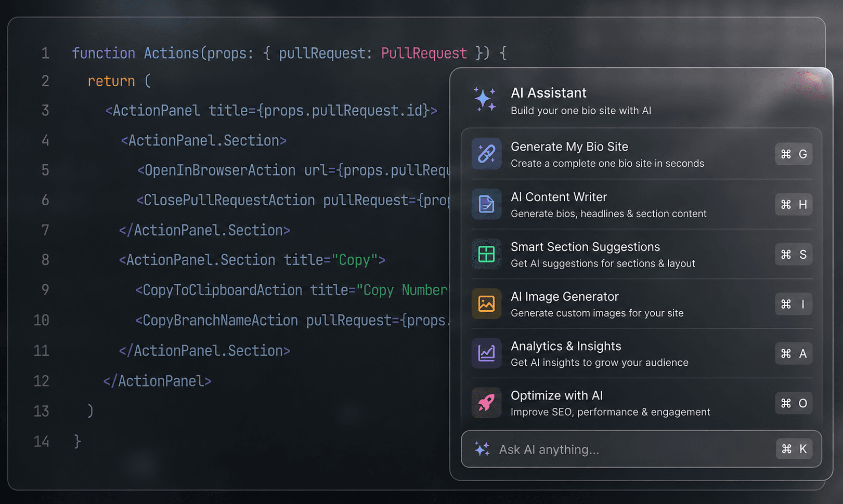Click the ⌘ S shortcut badge
The image size is (843, 504).
794,254
